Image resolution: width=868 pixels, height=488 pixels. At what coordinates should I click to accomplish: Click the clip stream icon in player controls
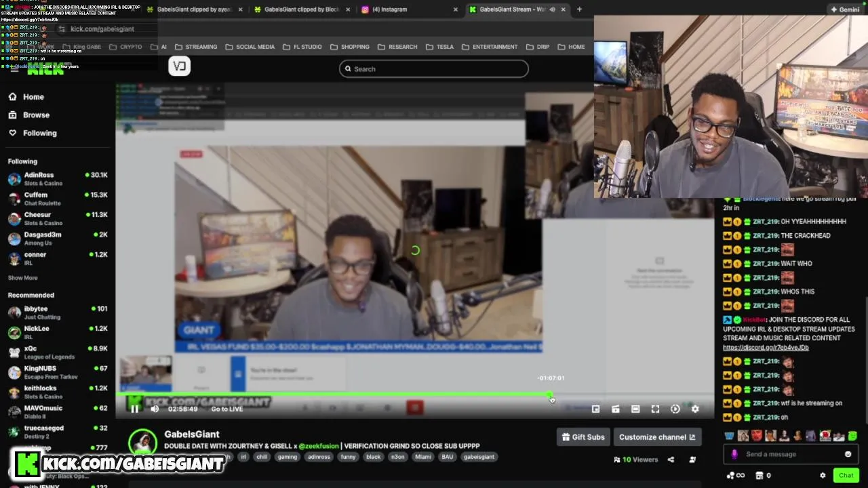pos(615,409)
